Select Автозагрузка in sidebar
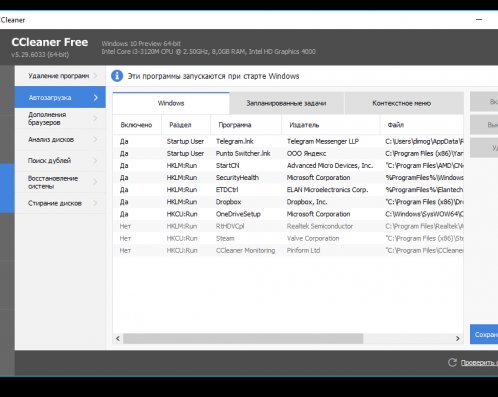 (x=60, y=97)
